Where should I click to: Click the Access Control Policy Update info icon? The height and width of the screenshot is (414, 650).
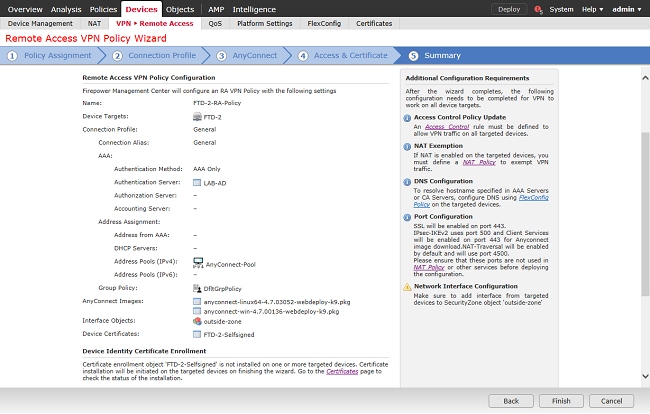[408, 115]
